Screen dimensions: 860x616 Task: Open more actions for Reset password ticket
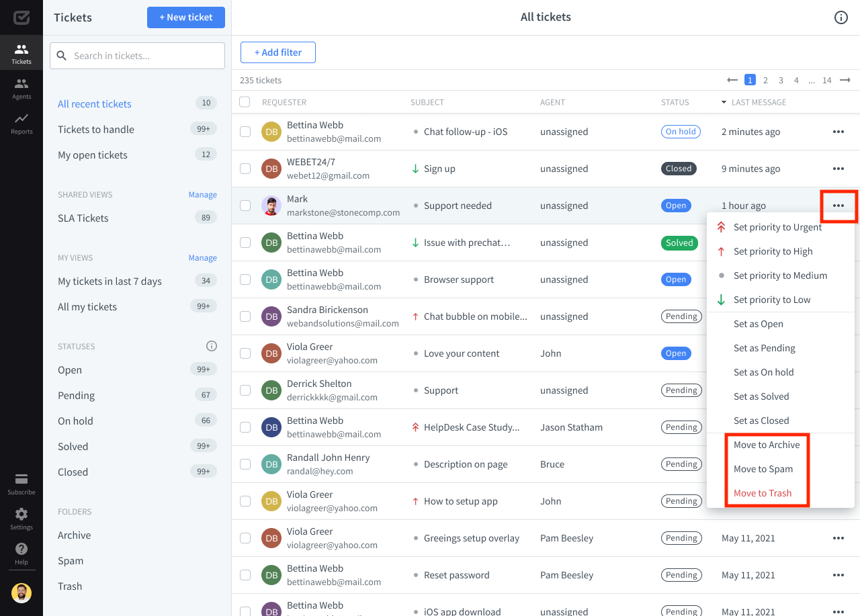(838, 575)
